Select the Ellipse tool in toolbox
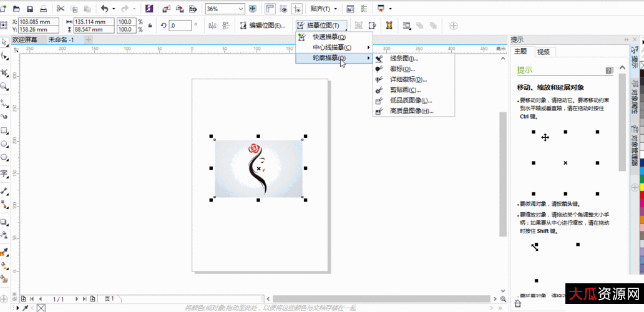This screenshot has width=644, height=312. point(4,144)
